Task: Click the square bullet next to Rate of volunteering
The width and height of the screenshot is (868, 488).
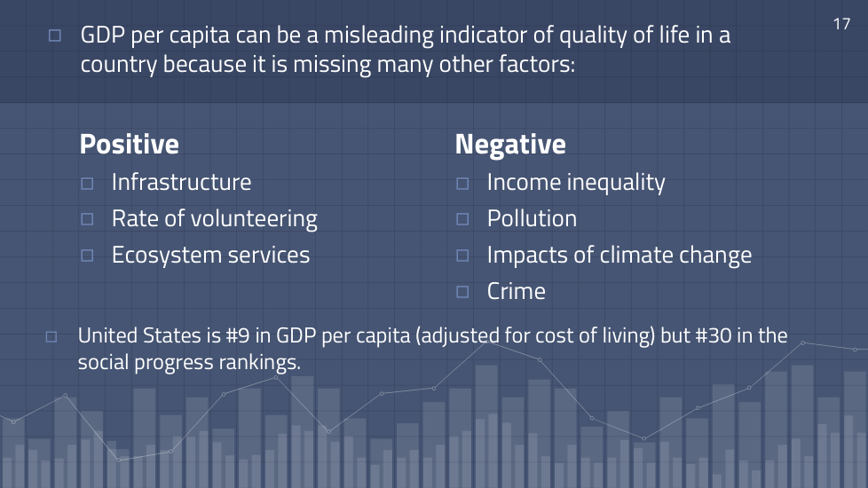Action: (x=87, y=219)
